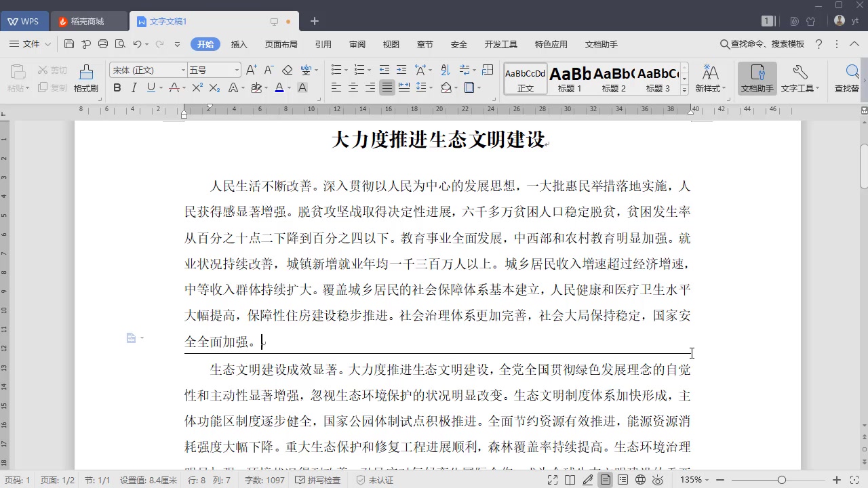Toggle Bold formatting

(x=117, y=87)
